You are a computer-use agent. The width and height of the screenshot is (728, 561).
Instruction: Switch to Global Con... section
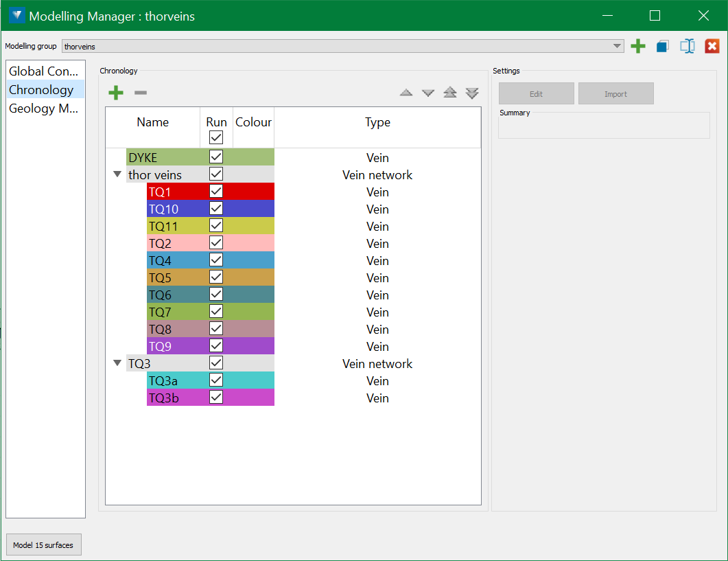[x=45, y=71]
